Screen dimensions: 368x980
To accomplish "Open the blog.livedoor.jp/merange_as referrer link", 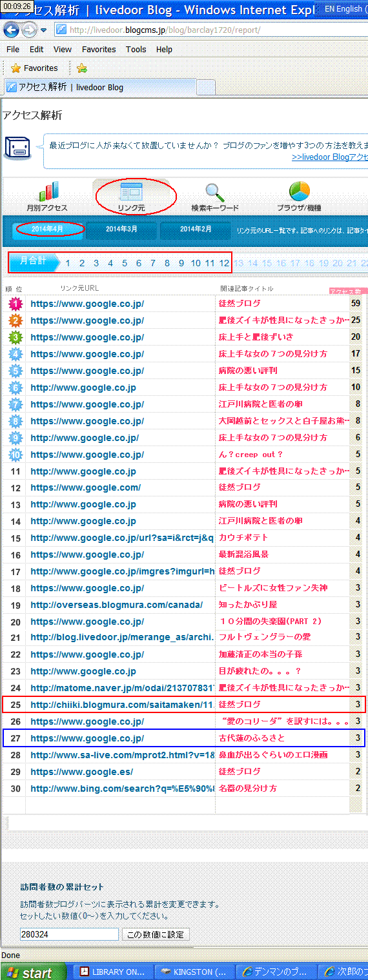I will coord(122,638).
